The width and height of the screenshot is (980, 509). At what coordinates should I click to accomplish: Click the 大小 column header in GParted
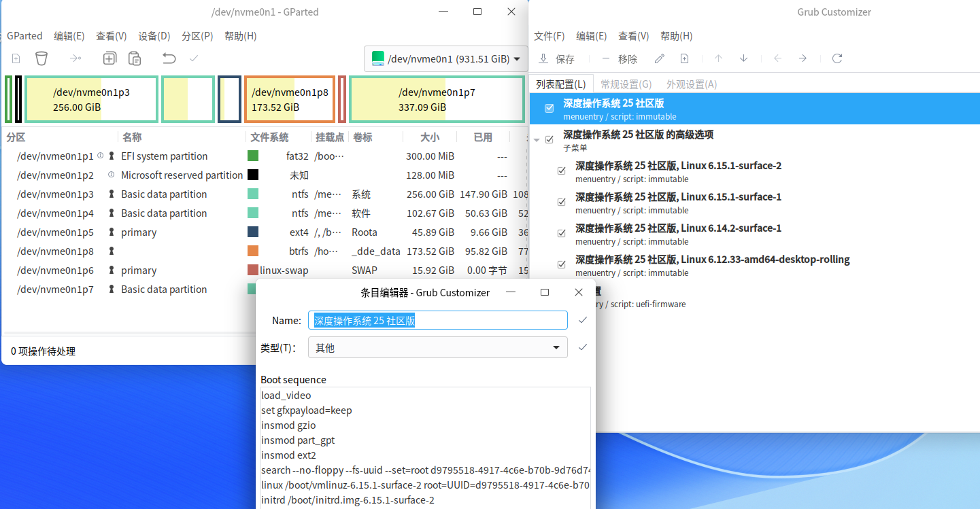pos(430,137)
